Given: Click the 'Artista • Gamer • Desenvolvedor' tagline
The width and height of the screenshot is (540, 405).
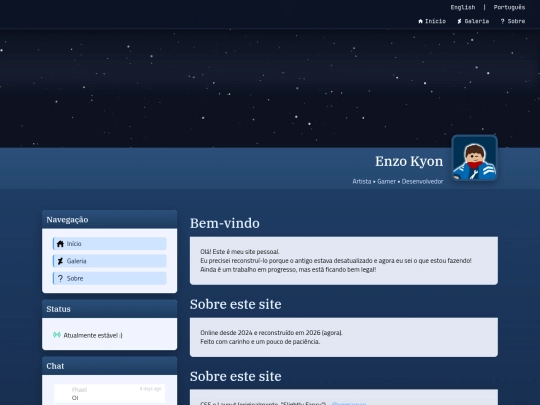Looking at the screenshot, I should pos(397,181).
